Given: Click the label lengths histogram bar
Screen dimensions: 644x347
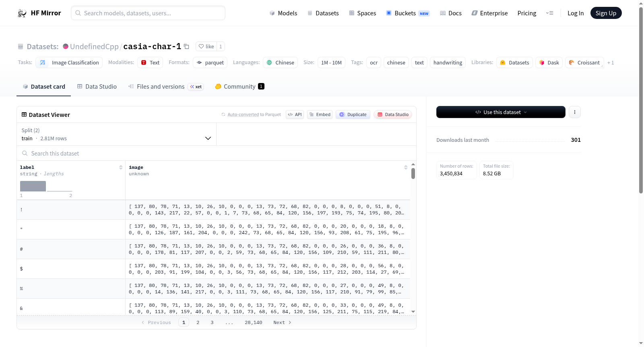Looking at the screenshot, I should click(33, 186).
